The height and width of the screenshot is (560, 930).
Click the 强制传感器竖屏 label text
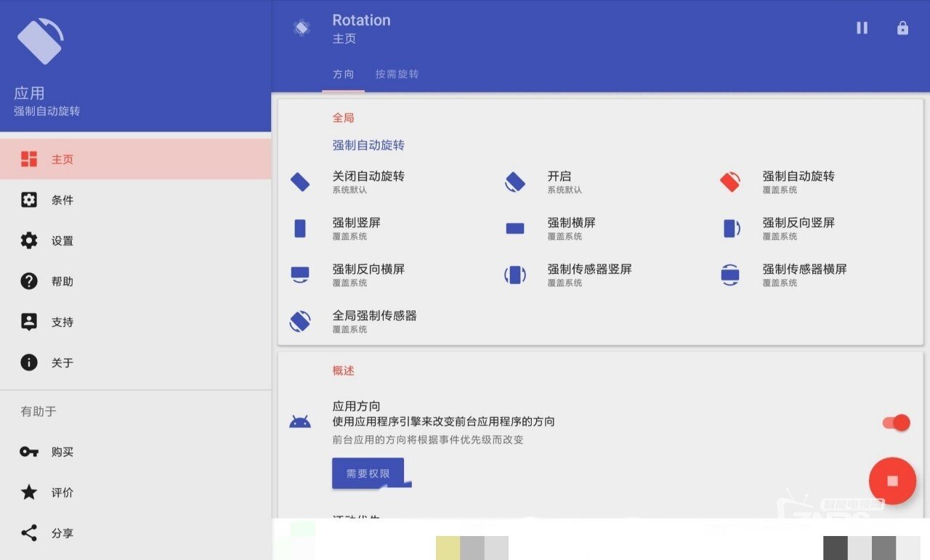590,269
